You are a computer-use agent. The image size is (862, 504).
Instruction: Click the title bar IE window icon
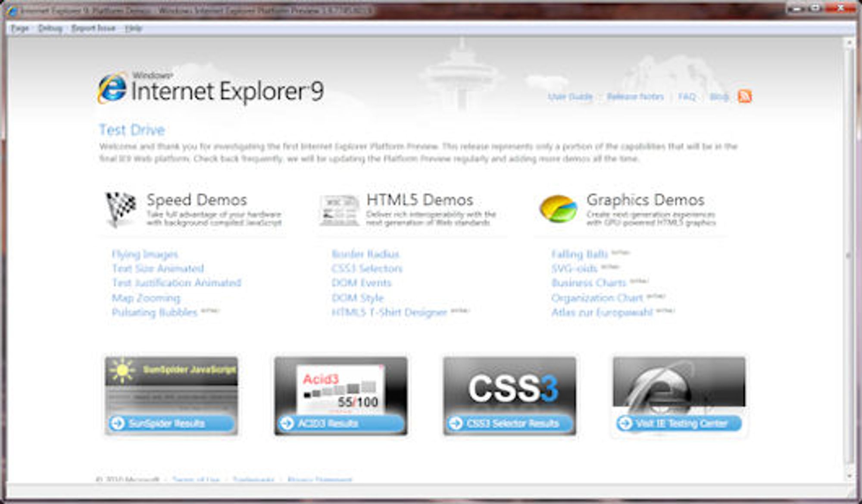tap(12, 11)
